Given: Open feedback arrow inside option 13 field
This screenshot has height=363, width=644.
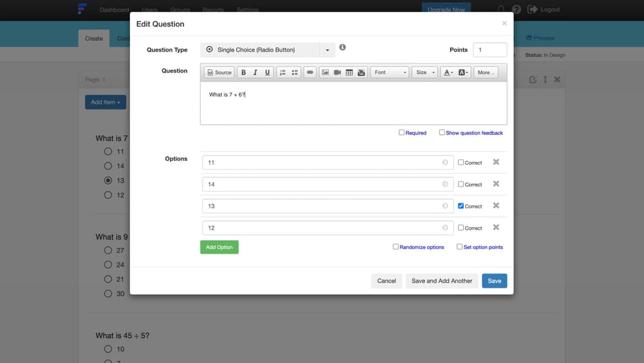Looking at the screenshot, I should click(445, 206).
